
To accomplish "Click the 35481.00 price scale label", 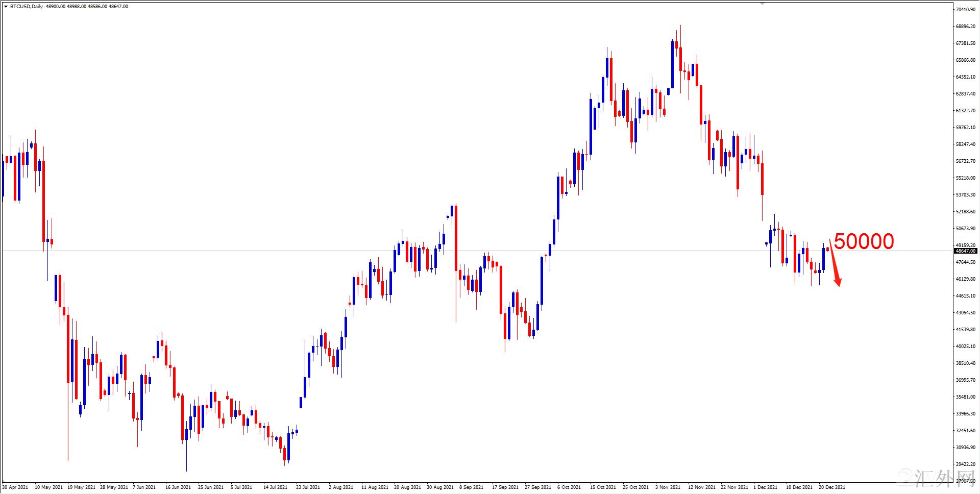I will (965, 397).
